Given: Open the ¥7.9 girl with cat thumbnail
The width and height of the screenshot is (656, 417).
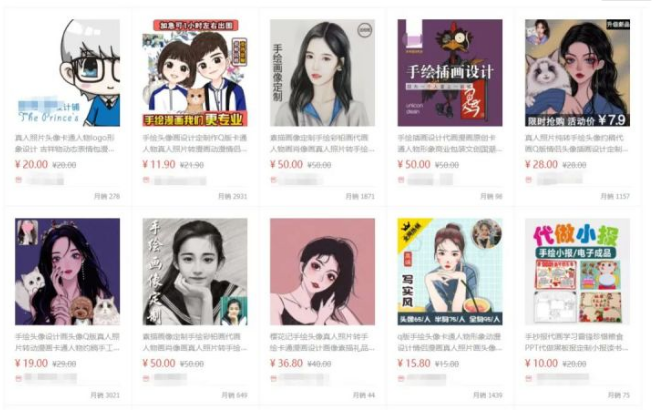Looking at the screenshot, I should coord(577,73).
